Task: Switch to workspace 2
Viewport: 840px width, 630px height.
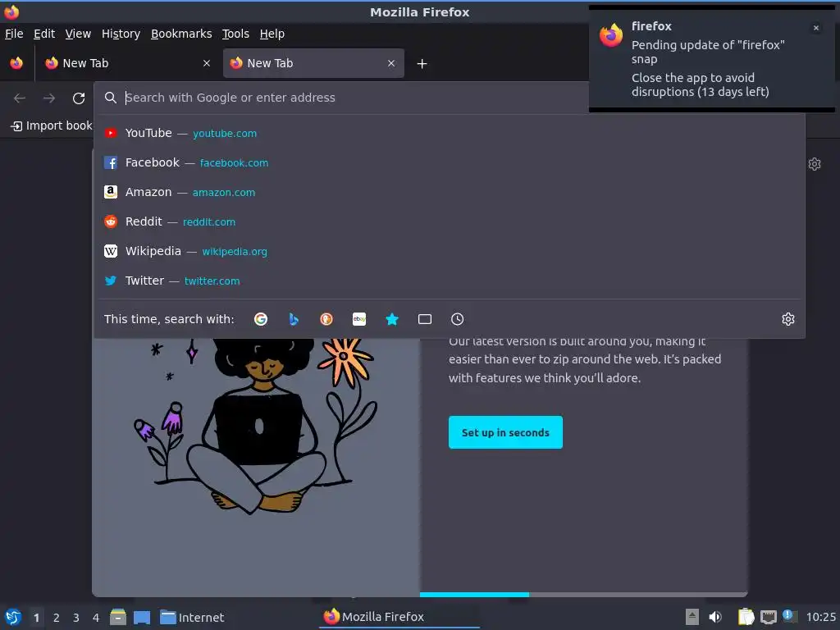Action: (57, 618)
